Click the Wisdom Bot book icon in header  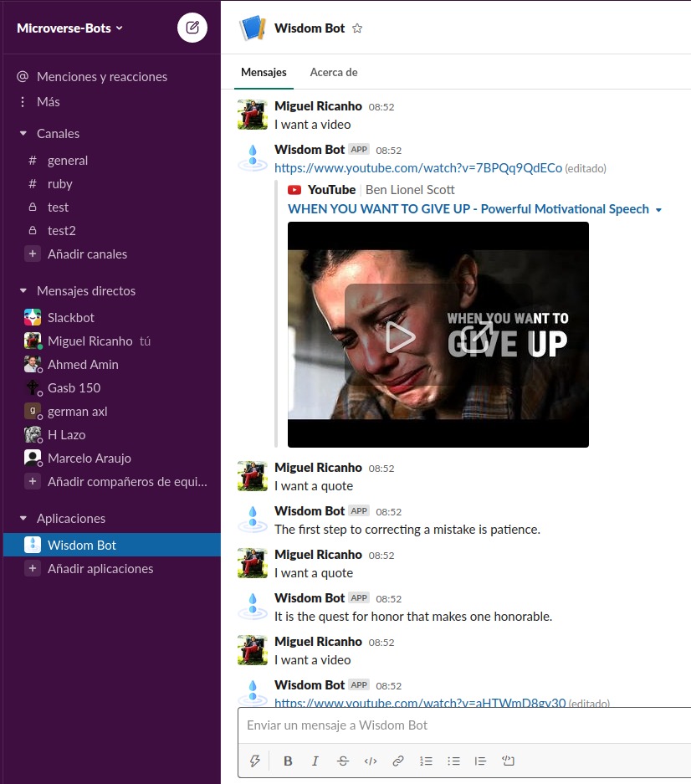point(253,28)
